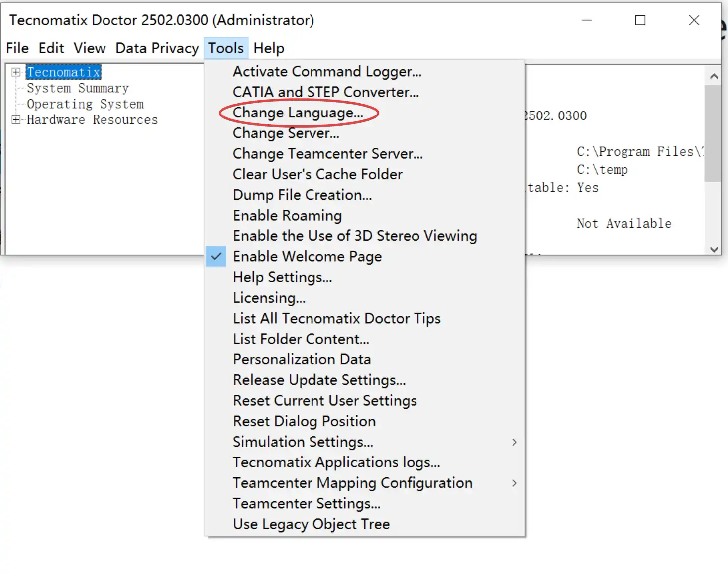Open the Data Privacy menu

(157, 48)
